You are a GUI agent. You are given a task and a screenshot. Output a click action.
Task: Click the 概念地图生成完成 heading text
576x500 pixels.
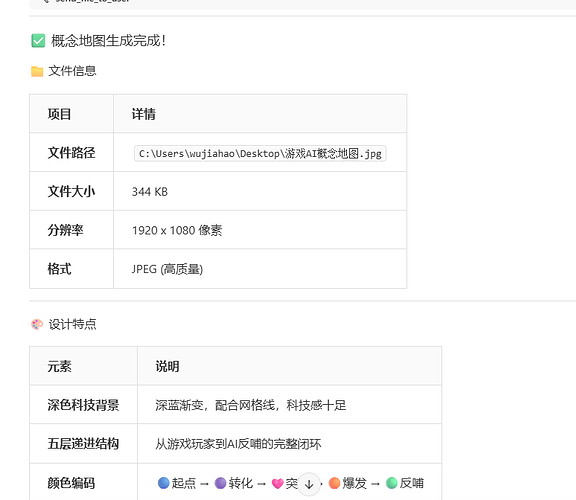tap(108, 41)
